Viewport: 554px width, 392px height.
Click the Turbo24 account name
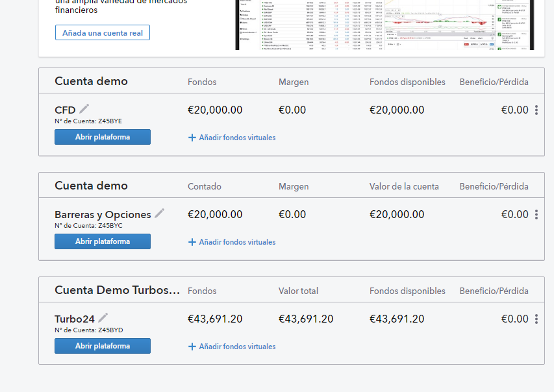[x=75, y=319]
